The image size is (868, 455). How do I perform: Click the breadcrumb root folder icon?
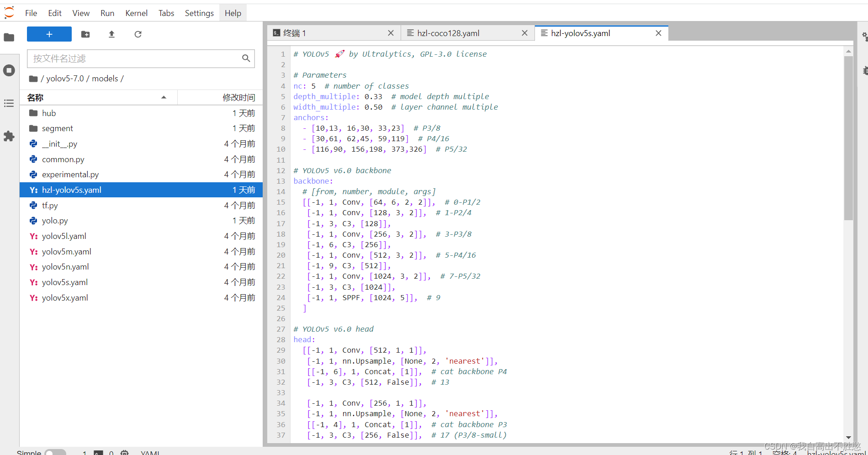coord(33,79)
